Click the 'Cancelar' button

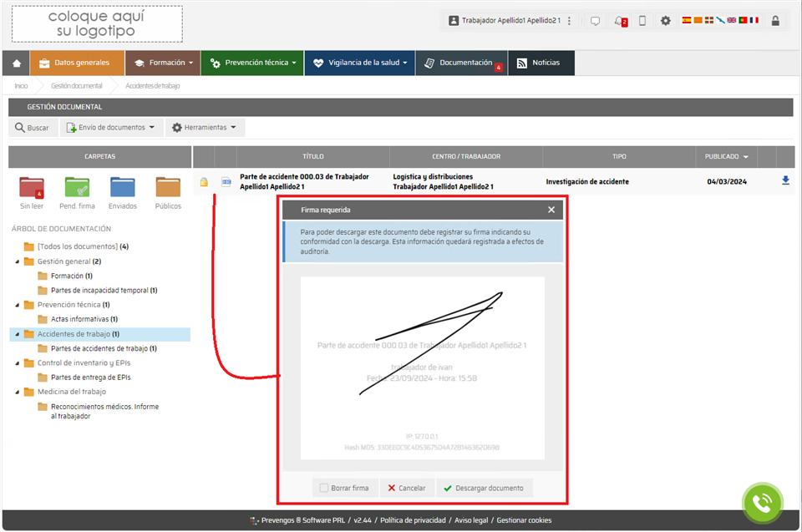coord(405,489)
